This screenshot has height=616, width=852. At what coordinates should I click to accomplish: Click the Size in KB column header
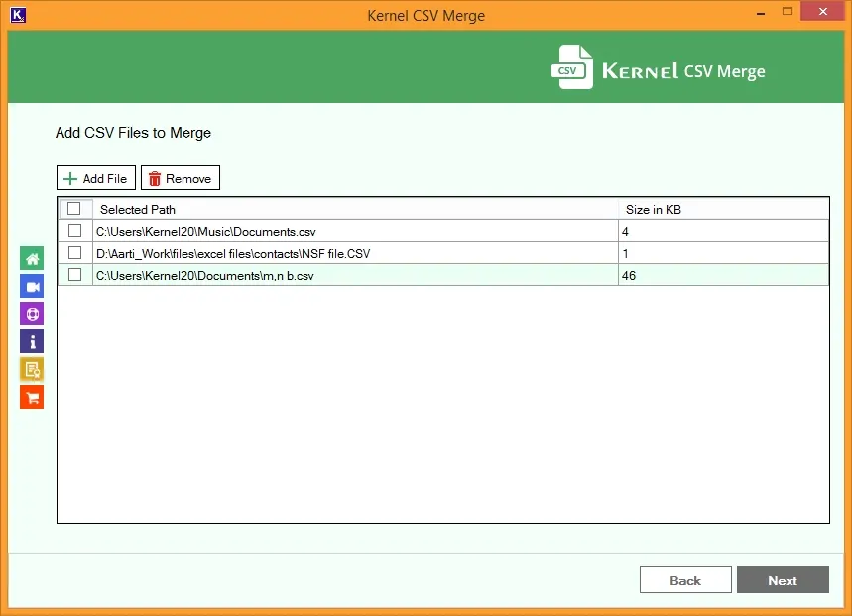[724, 209]
